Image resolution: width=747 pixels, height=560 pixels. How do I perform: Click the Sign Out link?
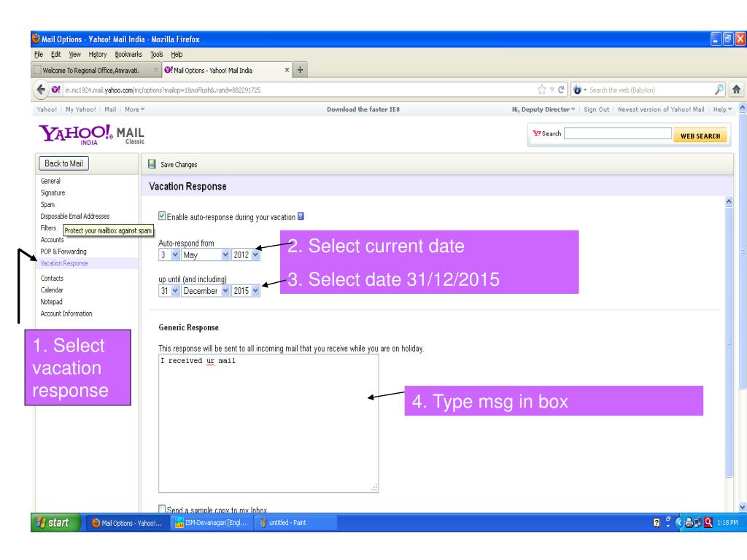pyautogui.click(x=597, y=109)
